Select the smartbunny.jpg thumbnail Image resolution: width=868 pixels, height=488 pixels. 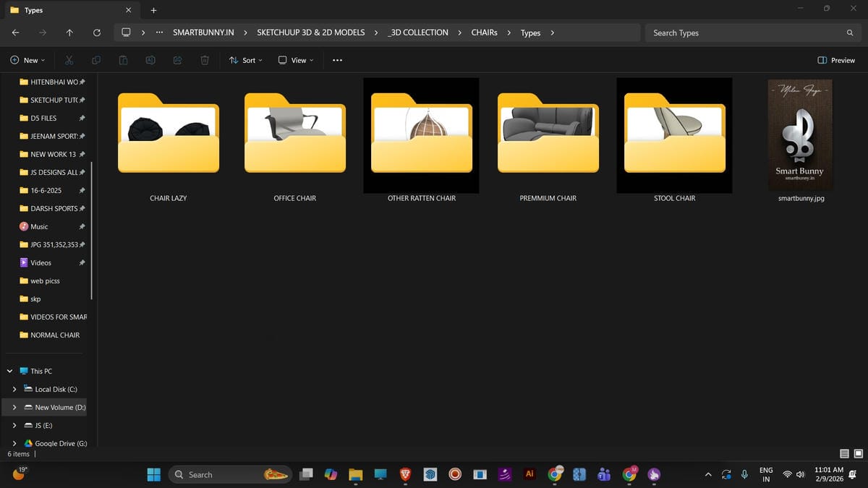(x=800, y=130)
